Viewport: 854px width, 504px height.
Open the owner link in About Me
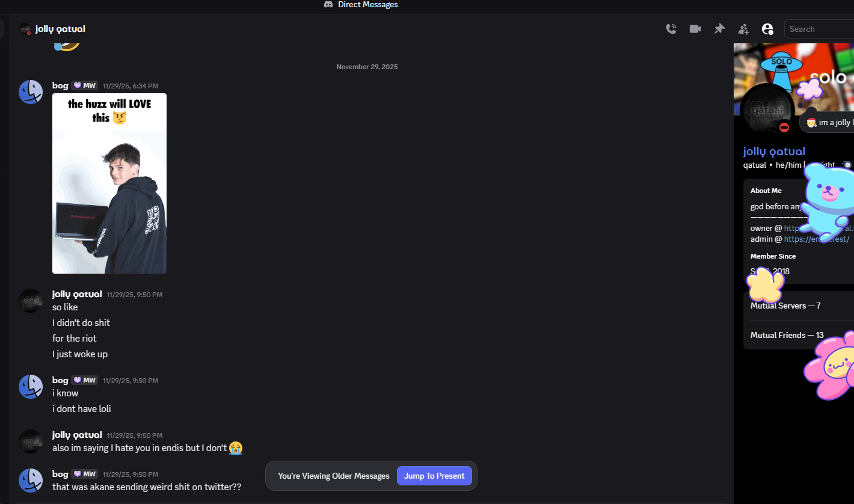point(793,229)
